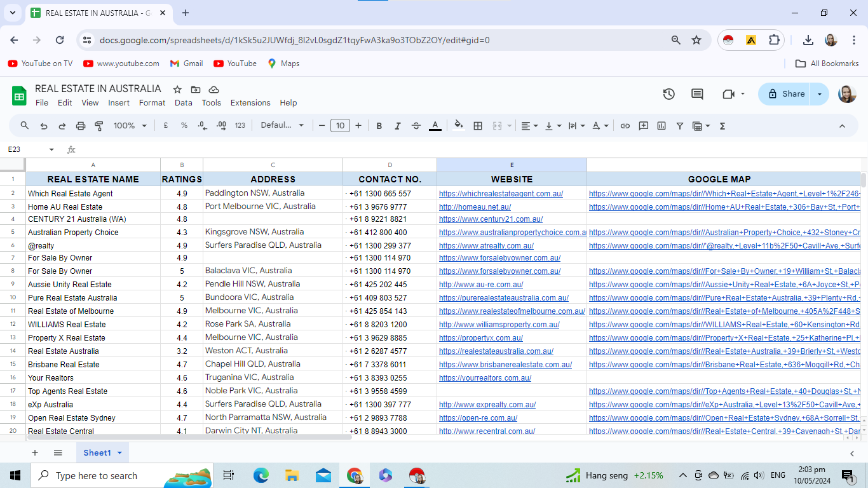
Task: Print the spreadsheet
Action: click(x=81, y=126)
